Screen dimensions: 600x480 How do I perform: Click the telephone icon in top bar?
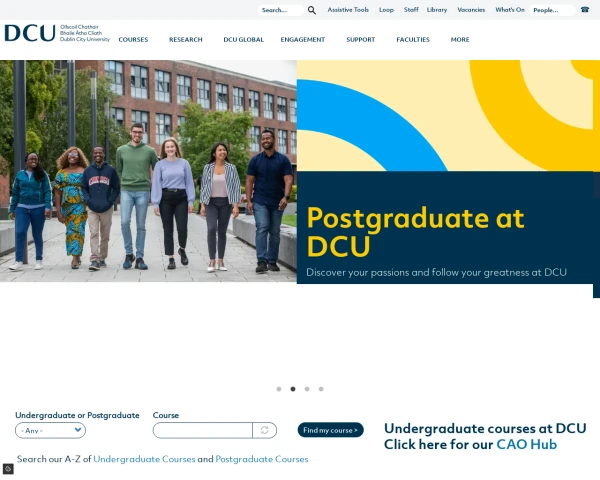pos(585,10)
